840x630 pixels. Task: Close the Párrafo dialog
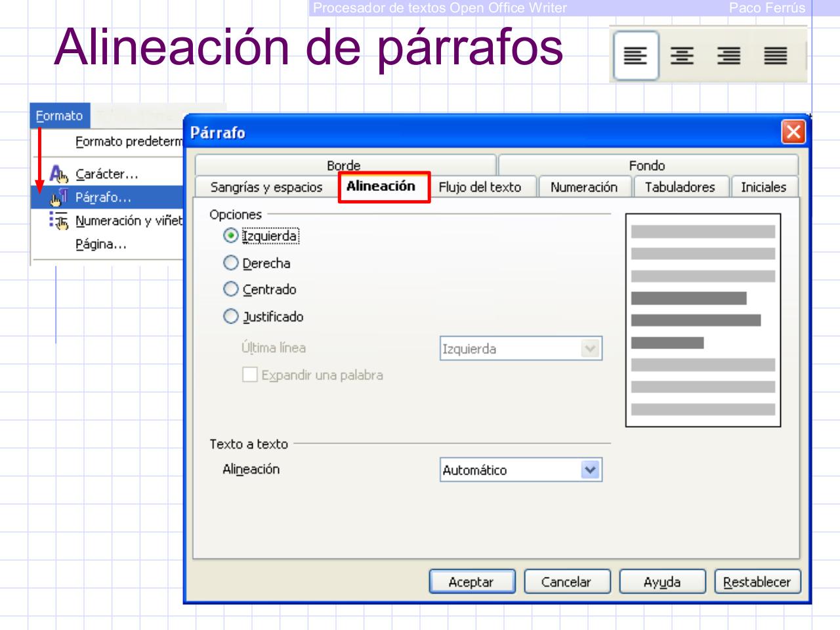pos(794,133)
